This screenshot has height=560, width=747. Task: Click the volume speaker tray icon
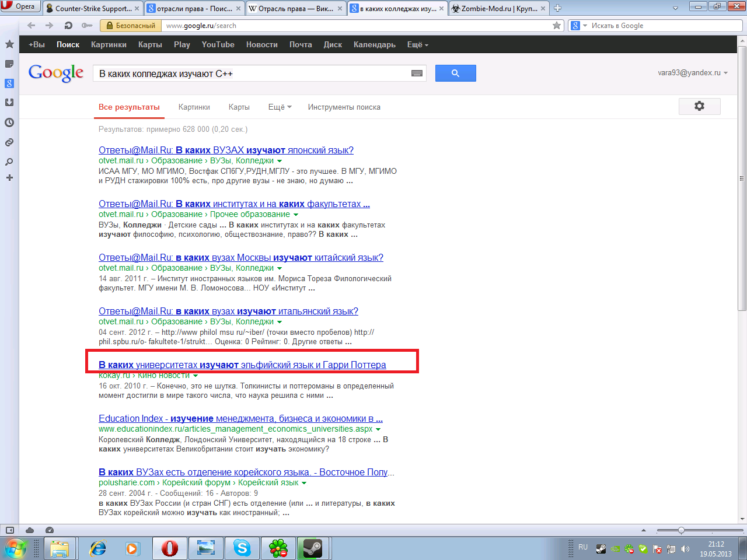pos(685,549)
